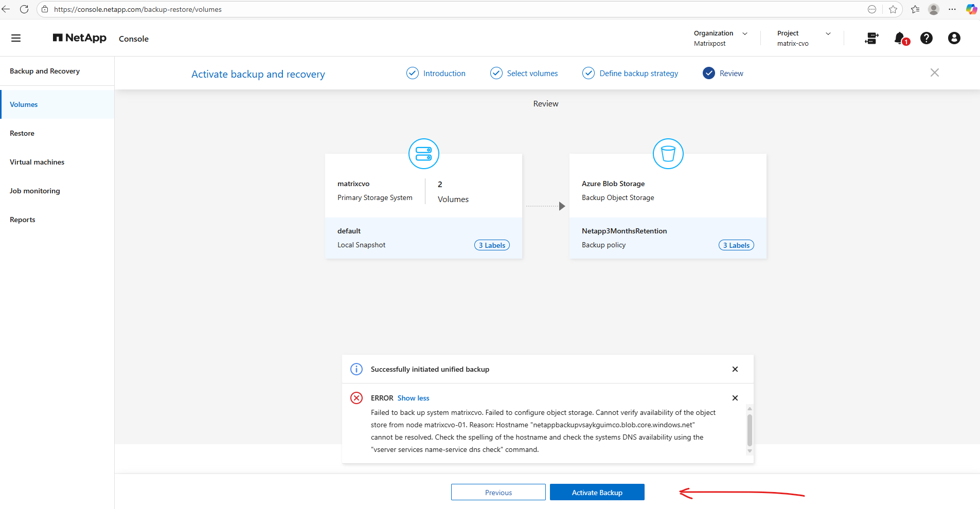Click the agents/connector icon in header
The image size is (980, 509).
pyautogui.click(x=871, y=38)
